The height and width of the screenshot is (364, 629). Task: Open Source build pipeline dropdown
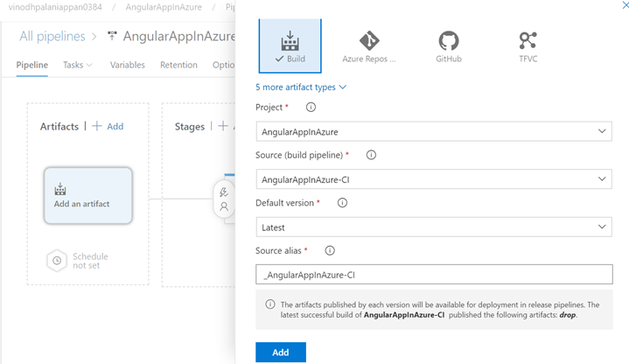434,178
